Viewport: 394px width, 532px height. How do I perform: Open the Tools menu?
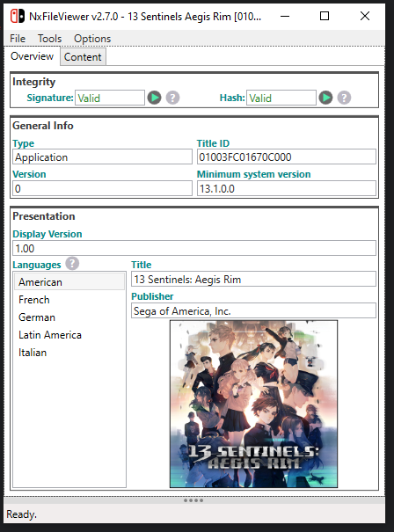tap(49, 39)
